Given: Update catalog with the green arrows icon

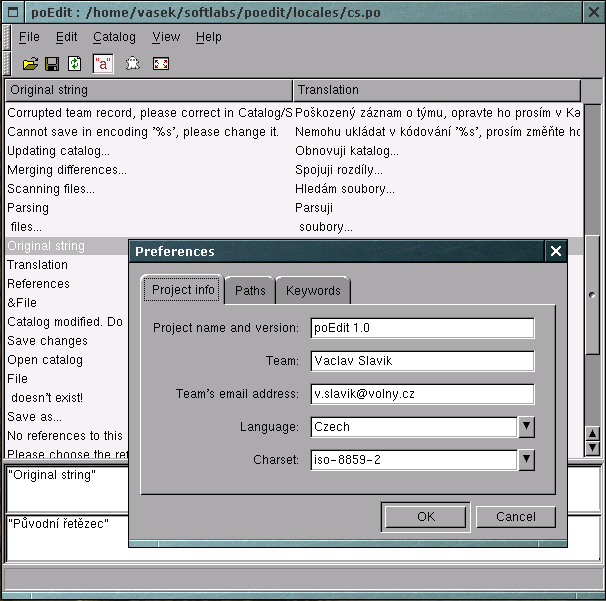Looking at the screenshot, I should point(74,64).
